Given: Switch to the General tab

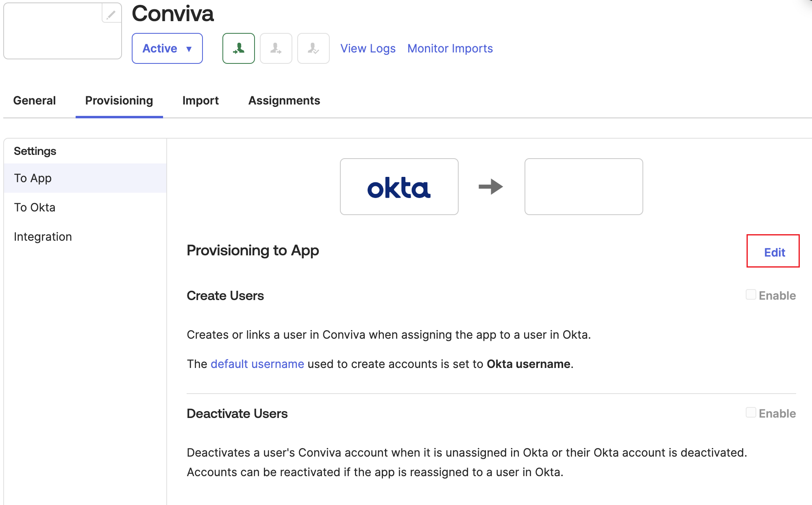Looking at the screenshot, I should [x=35, y=100].
